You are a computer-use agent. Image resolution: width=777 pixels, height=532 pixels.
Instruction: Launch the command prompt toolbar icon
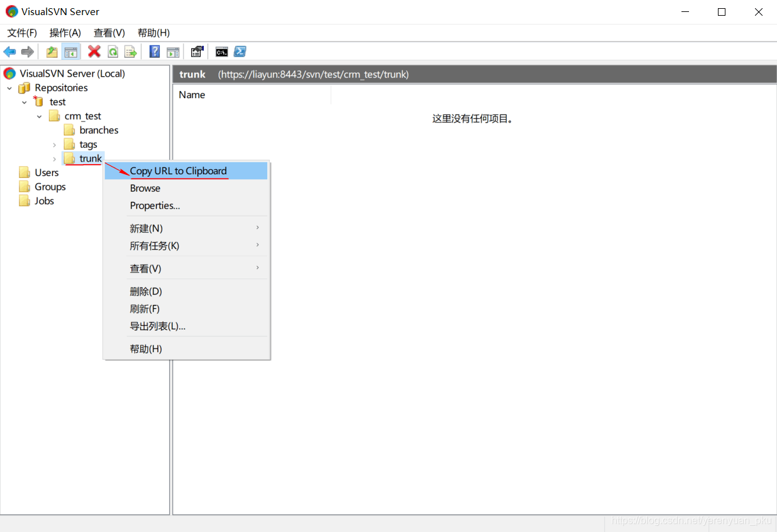click(221, 52)
